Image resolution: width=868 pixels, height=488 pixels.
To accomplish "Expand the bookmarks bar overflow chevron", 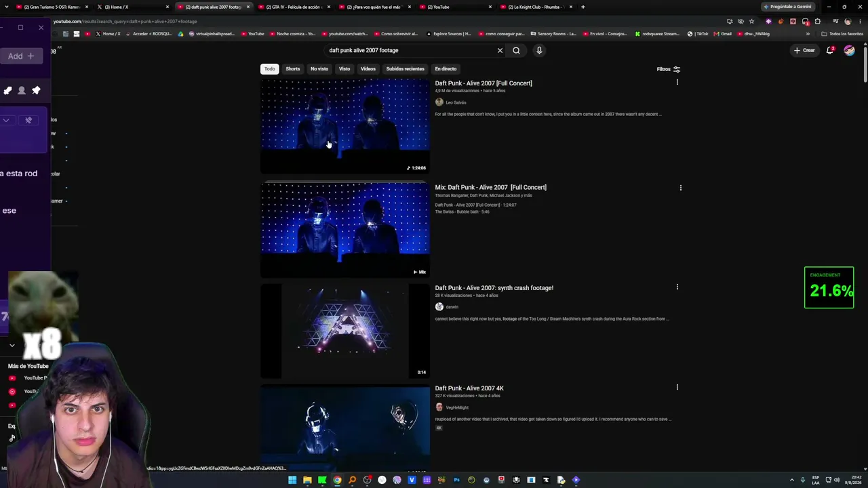I will pos(808,34).
